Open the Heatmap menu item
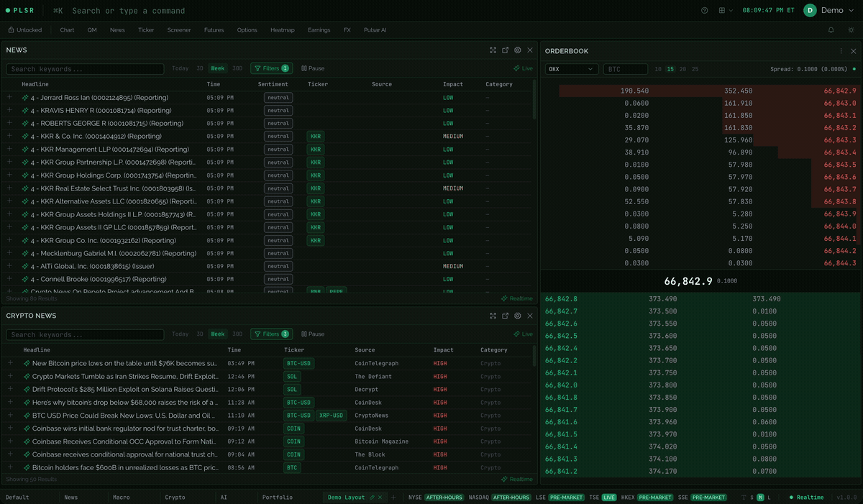 pos(282,30)
